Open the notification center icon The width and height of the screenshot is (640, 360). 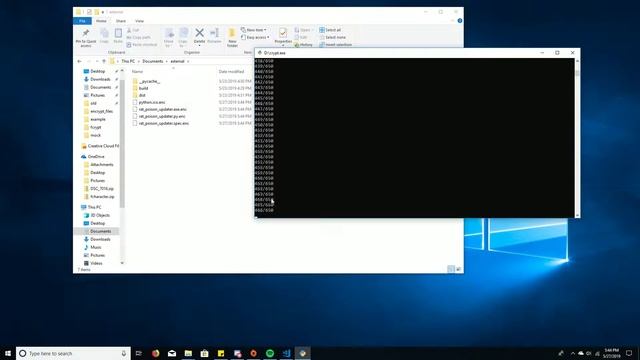coord(629,353)
